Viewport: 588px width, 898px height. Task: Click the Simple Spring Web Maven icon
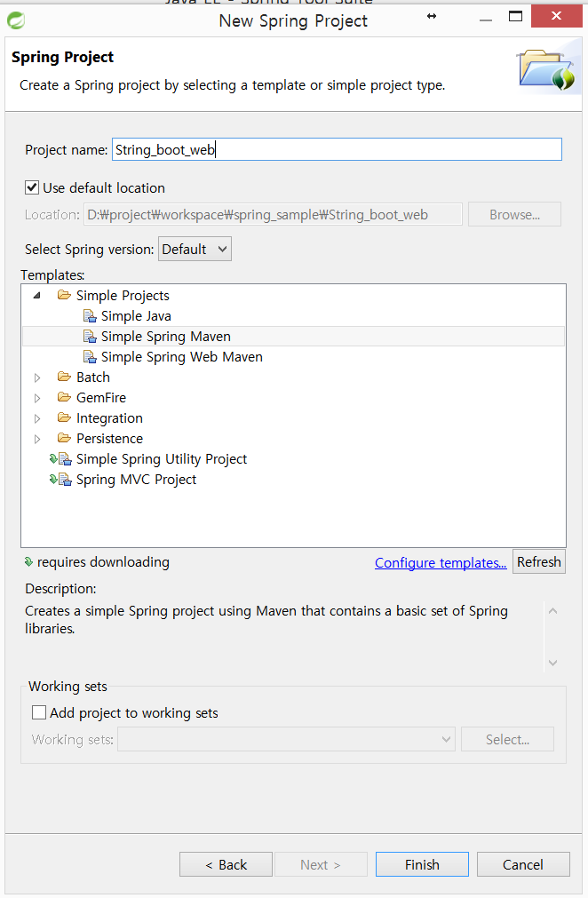[x=90, y=357]
